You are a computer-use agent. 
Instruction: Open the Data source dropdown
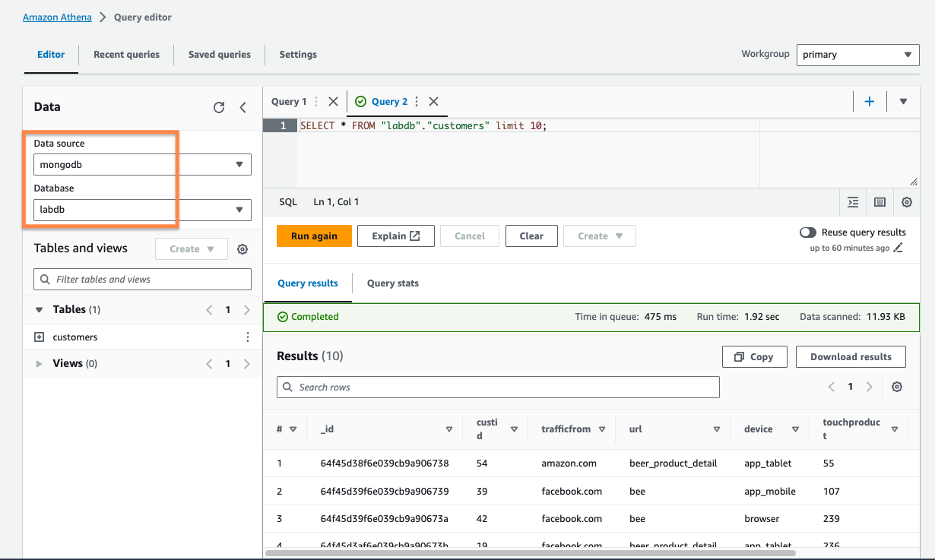coord(142,164)
